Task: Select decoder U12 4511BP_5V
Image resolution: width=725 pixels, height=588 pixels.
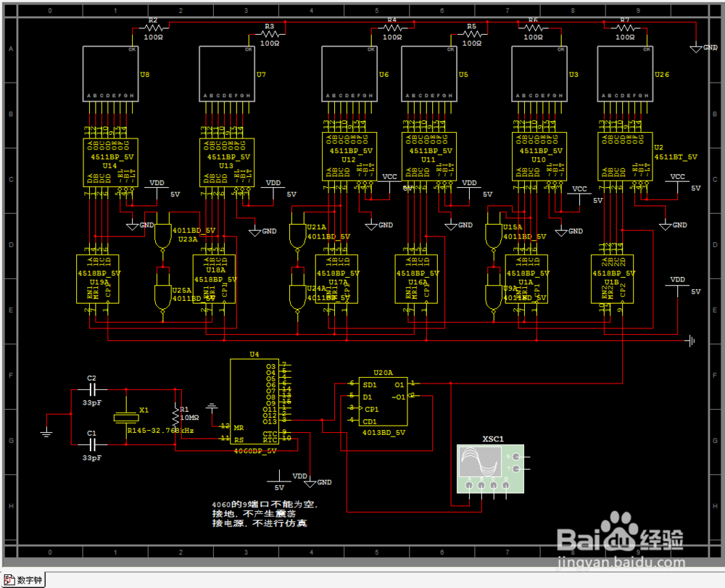Action: 349,157
